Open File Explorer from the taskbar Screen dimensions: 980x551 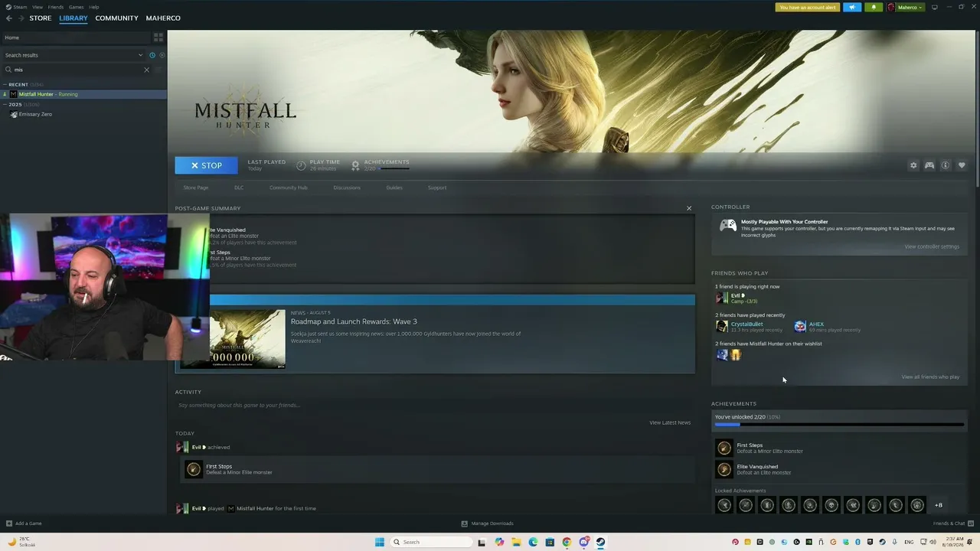[516, 542]
